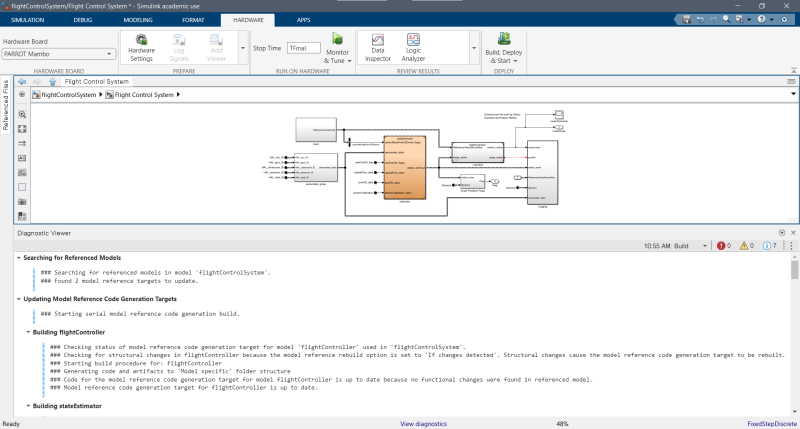
Task: Open the Help question mark icon
Action: pos(761,19)
